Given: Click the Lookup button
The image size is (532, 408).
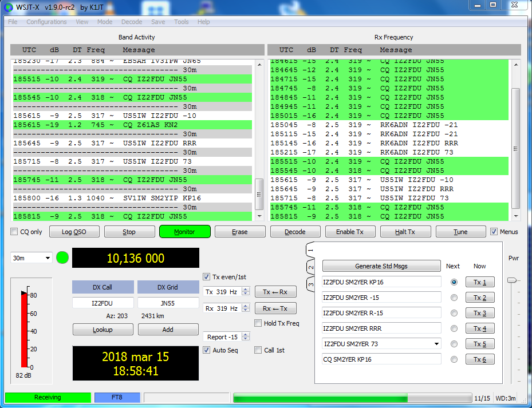Looking at the screenshot, I should click(103, 329).
